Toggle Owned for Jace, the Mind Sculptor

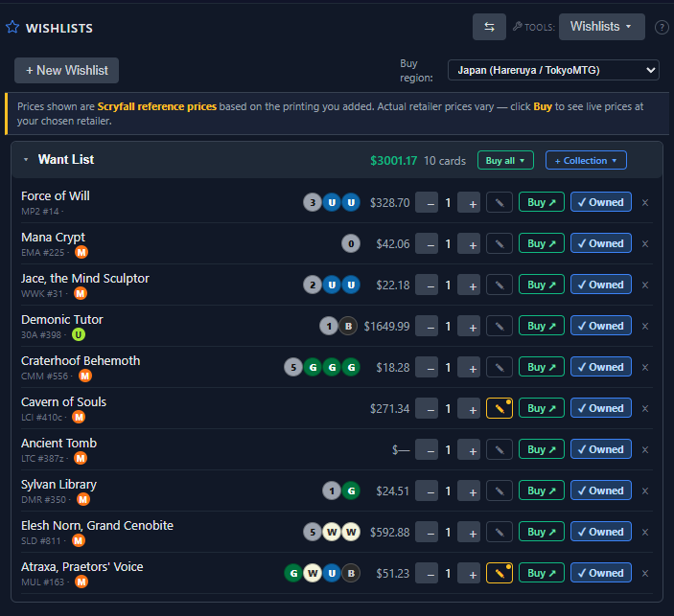click(x=601, y=285)
